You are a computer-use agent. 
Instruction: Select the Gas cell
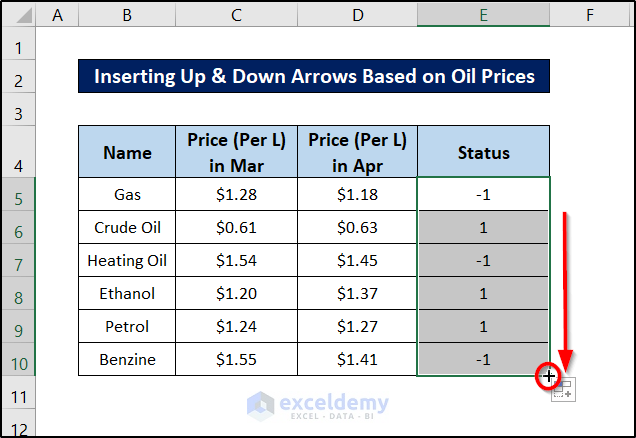tap(127, 194)
